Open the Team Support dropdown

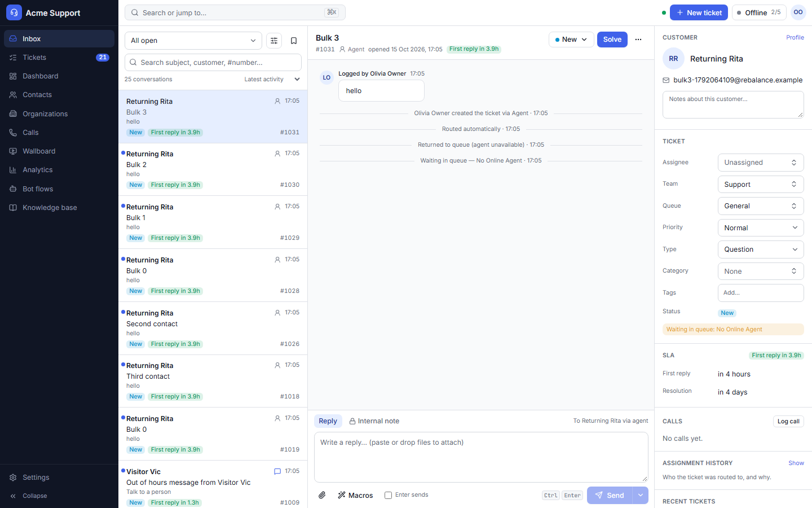(x=761, y=185)
